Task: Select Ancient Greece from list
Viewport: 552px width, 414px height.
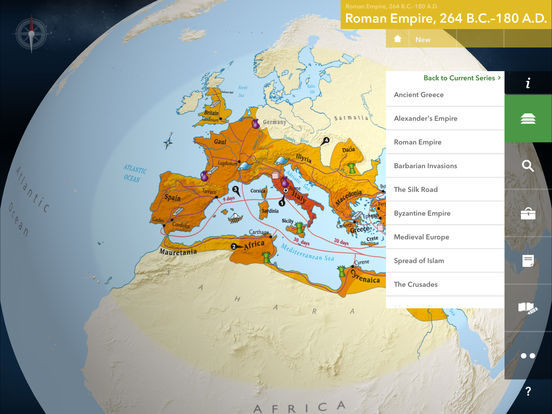Action: 445,95
